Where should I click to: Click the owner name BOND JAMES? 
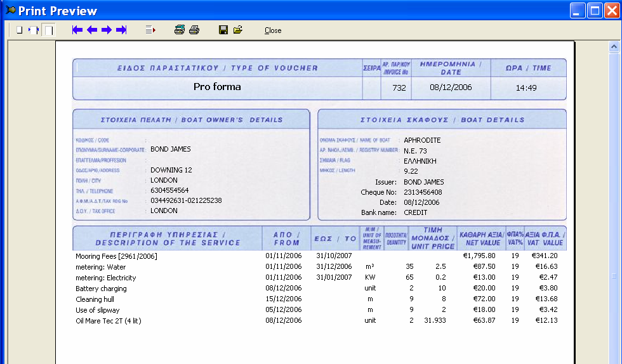pyautogui.click(x=171, y=149)
